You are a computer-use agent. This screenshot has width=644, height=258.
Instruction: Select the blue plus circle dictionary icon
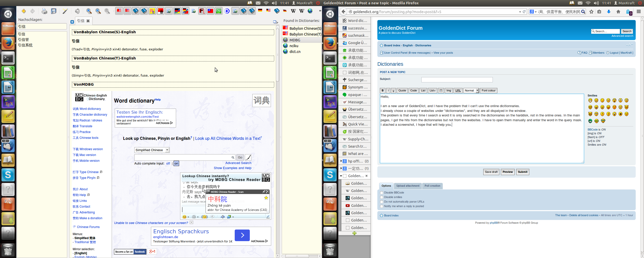pyautogui.click(x=227, y=11)
